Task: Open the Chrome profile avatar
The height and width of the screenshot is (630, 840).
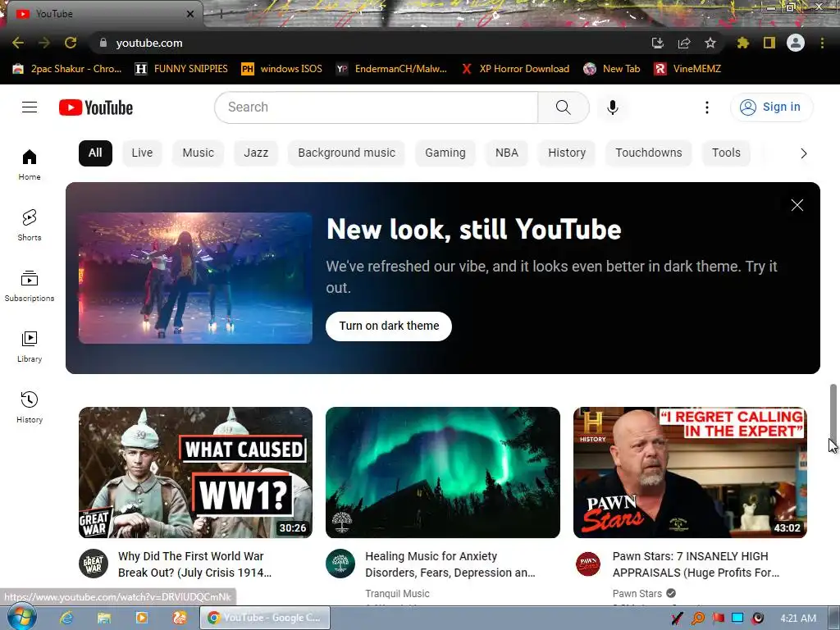Action: [x=796, y=43]
